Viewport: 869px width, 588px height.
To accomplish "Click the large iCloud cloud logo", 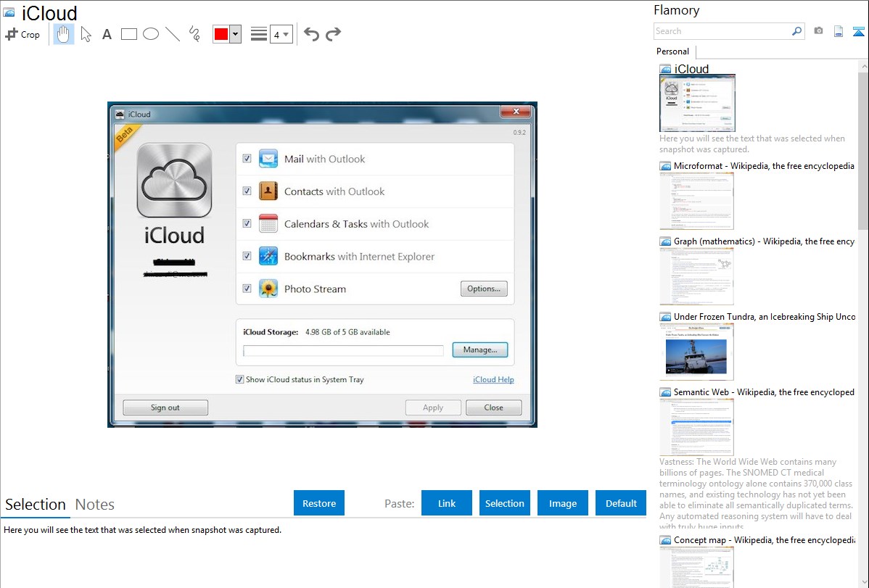I will (175, 181).
